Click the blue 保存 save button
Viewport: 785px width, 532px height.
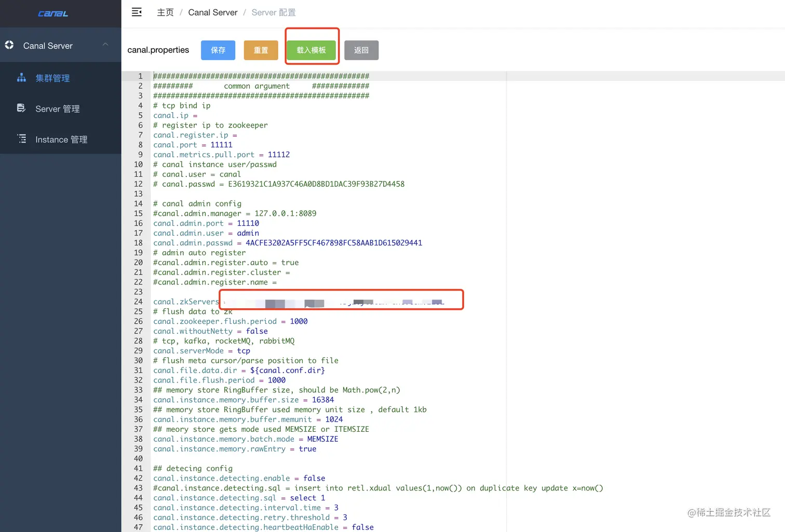tap(218, 50)
